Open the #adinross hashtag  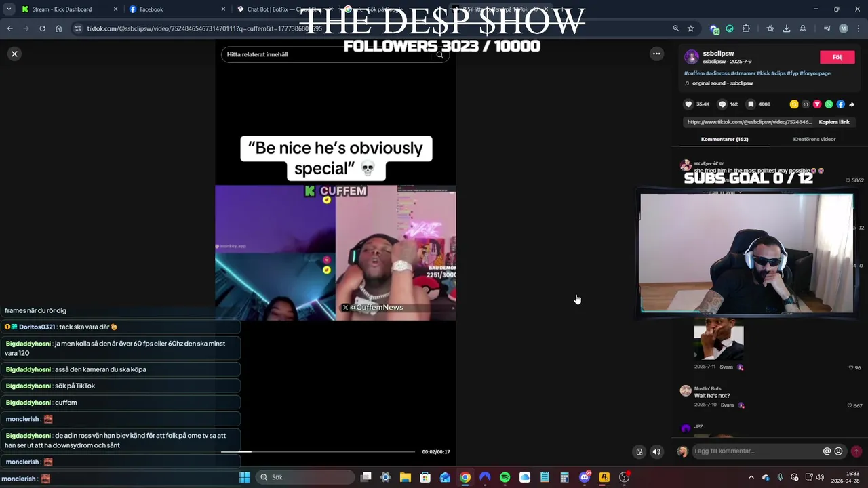(x=717, y=73)
